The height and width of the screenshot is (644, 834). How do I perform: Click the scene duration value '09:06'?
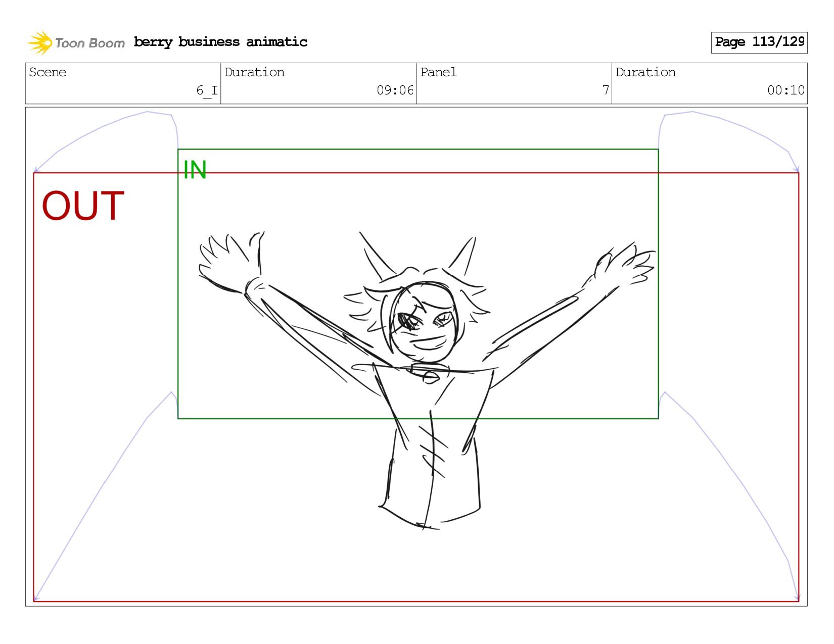395,90
